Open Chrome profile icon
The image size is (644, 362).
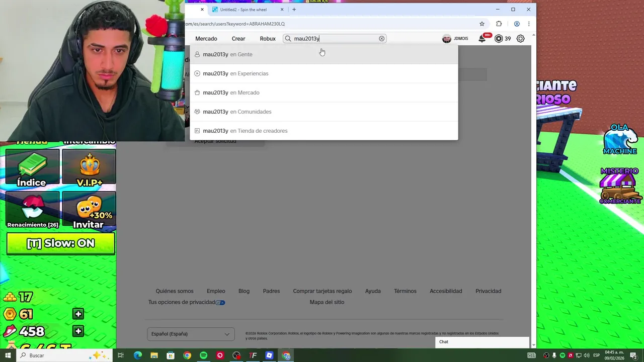tap(517, 24)
